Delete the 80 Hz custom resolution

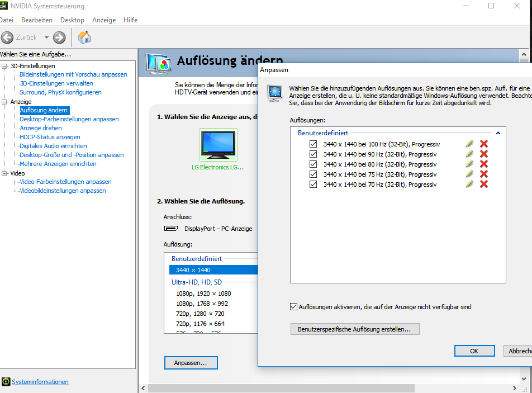click(x=484, y=164)
